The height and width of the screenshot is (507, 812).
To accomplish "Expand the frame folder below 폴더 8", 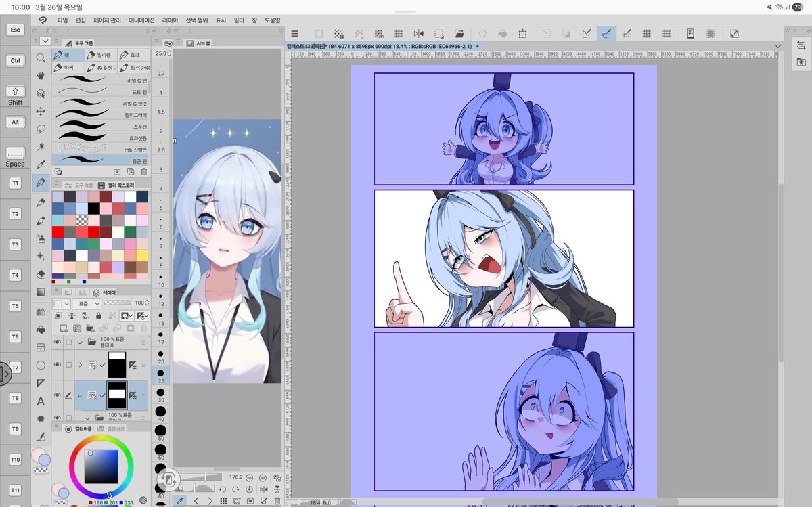I will pyautogui.click(x=81, y=366).
